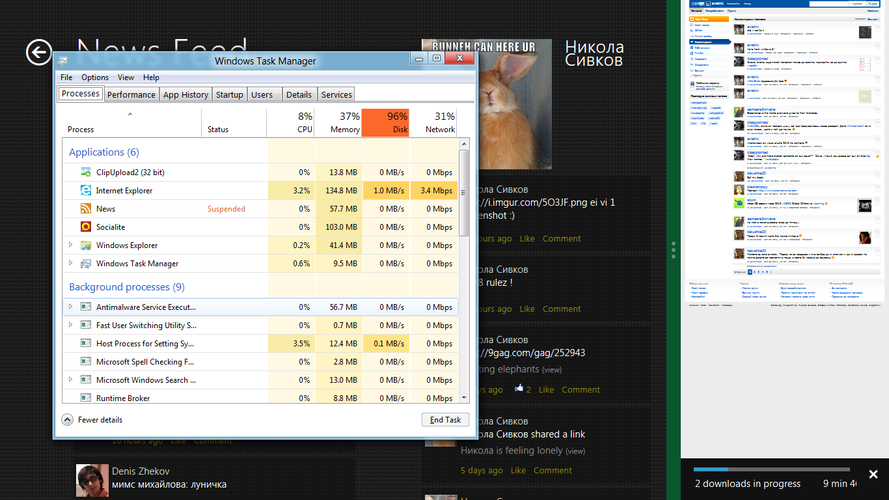889x500 pixels.
Task: Switch to the Performance tab
Action: pos(131,95)
